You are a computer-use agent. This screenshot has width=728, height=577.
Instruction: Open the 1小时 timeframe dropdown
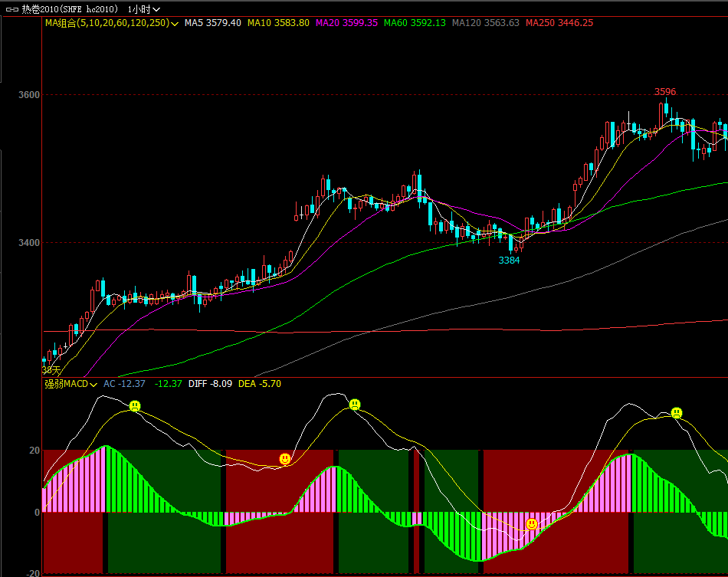144,9
